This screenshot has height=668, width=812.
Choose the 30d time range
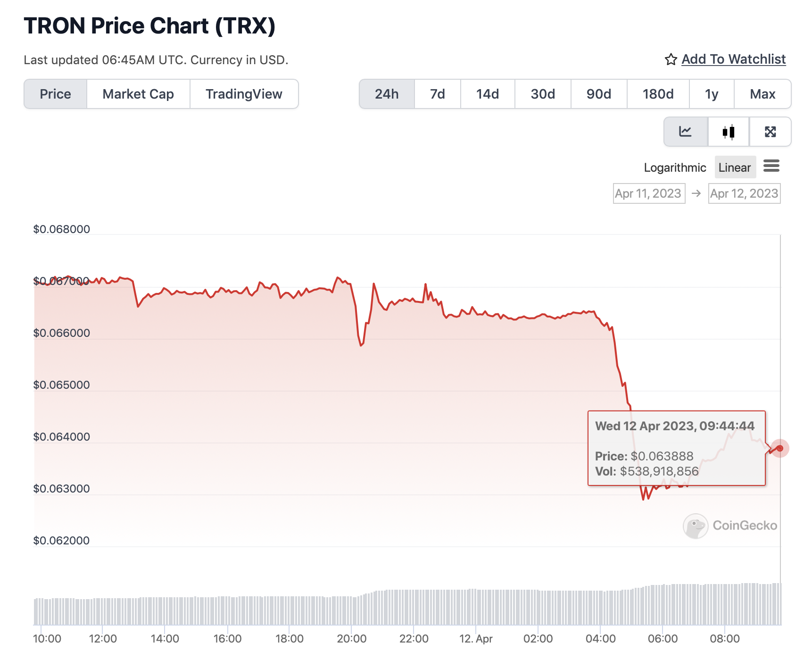click(543, 94)
